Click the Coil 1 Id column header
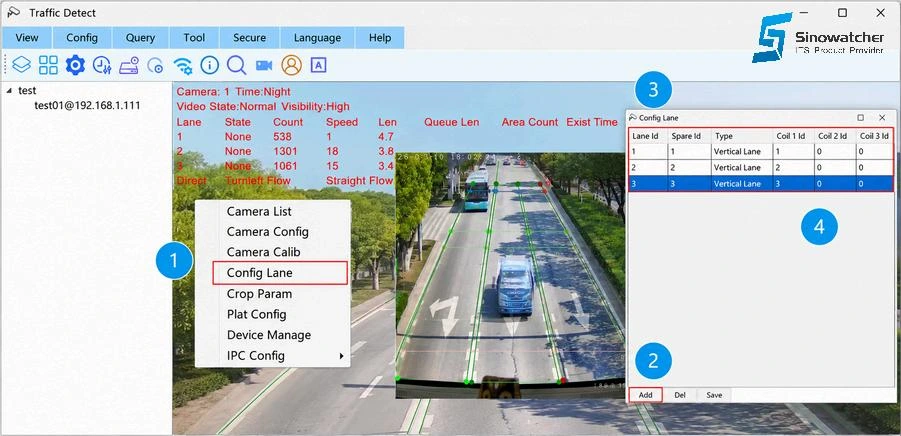901x436 pixels. click(793, 136)
